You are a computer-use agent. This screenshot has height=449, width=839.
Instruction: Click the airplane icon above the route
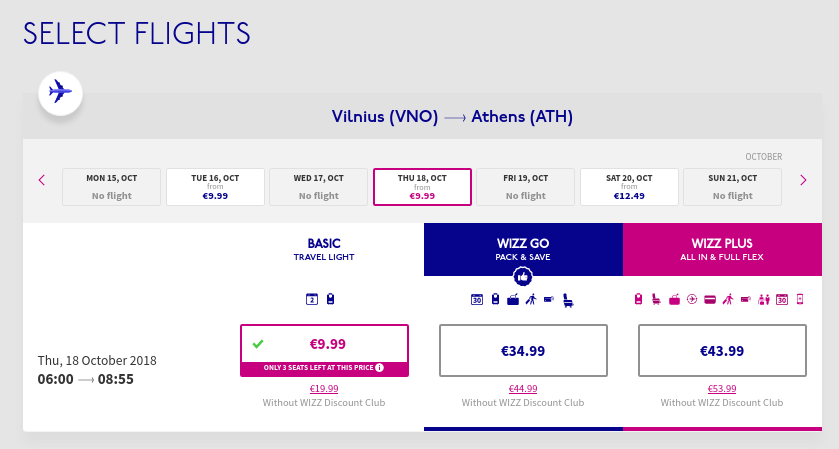click(60, 93)
